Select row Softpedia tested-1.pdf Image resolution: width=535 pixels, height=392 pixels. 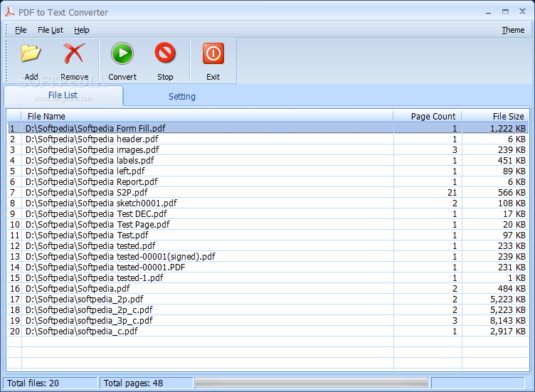[x=267, y=277]
